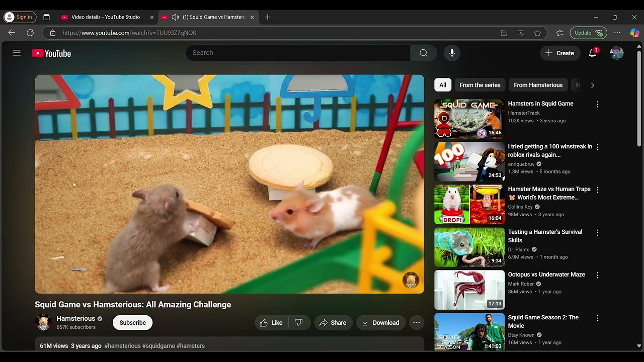Open Testing a Hamster's Survival Skills thumbnail

[x=469, y=247]
